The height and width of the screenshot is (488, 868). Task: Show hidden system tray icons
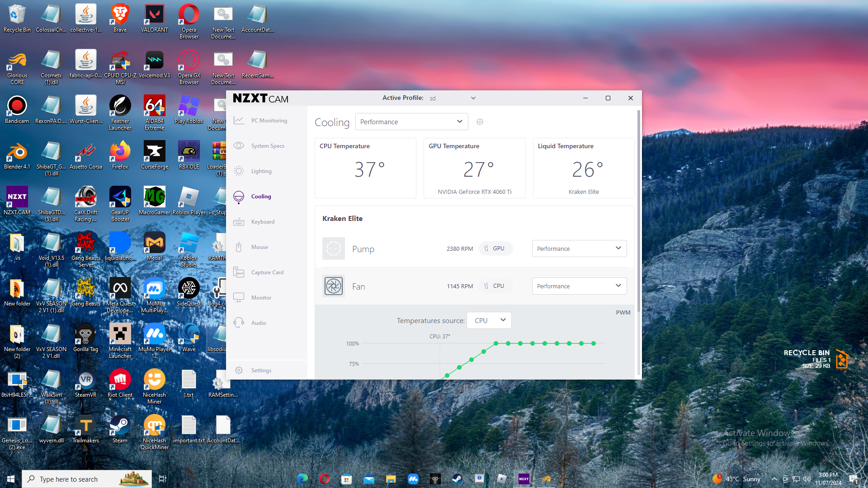click(774, 479)
